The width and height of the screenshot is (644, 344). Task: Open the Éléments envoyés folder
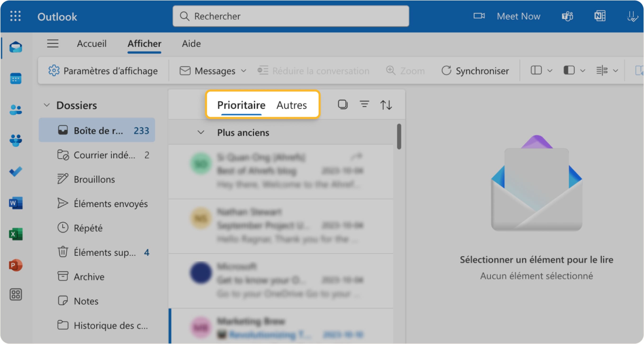[x=97, y=204]
